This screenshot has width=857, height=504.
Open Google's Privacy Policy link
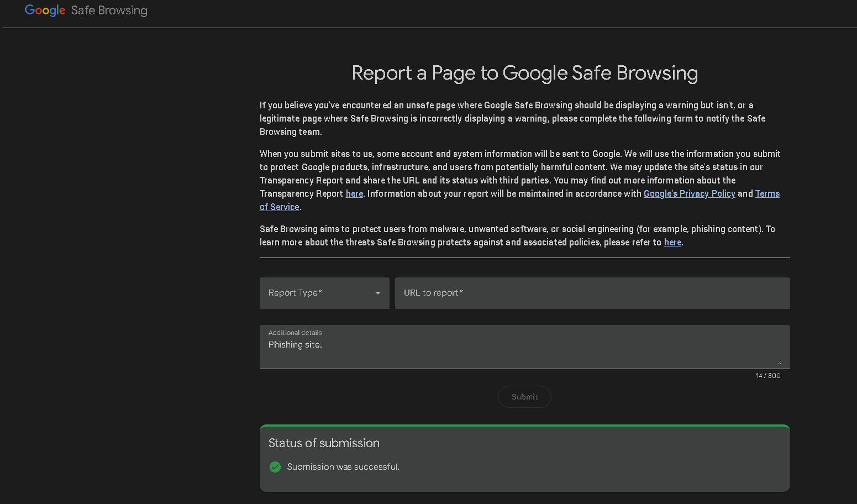pyautogui.click(x=689, y=193)
